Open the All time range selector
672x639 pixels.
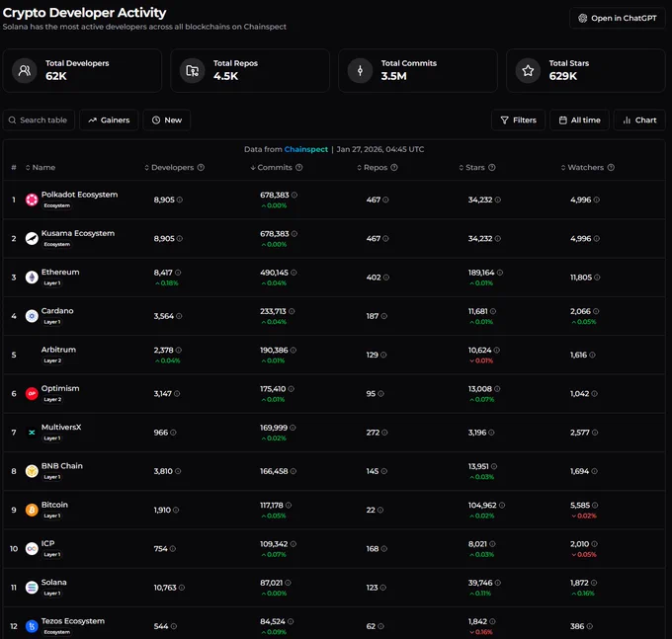(x=579, y=120)
